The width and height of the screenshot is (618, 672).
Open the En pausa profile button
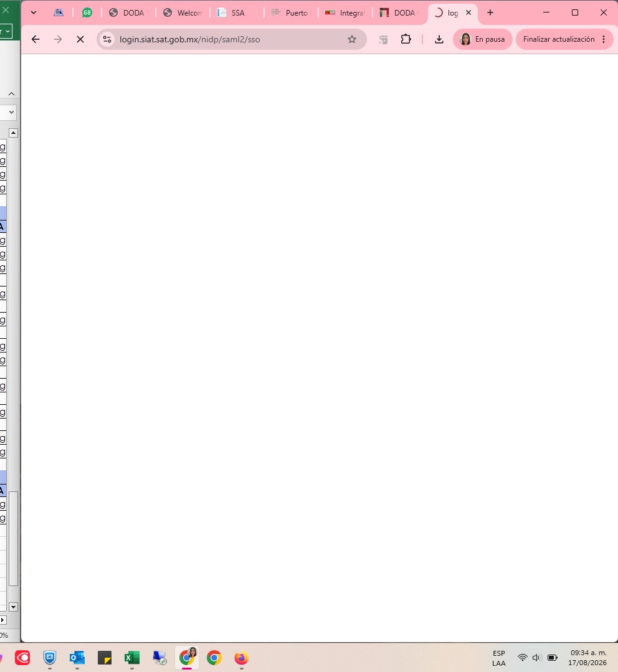483,39
